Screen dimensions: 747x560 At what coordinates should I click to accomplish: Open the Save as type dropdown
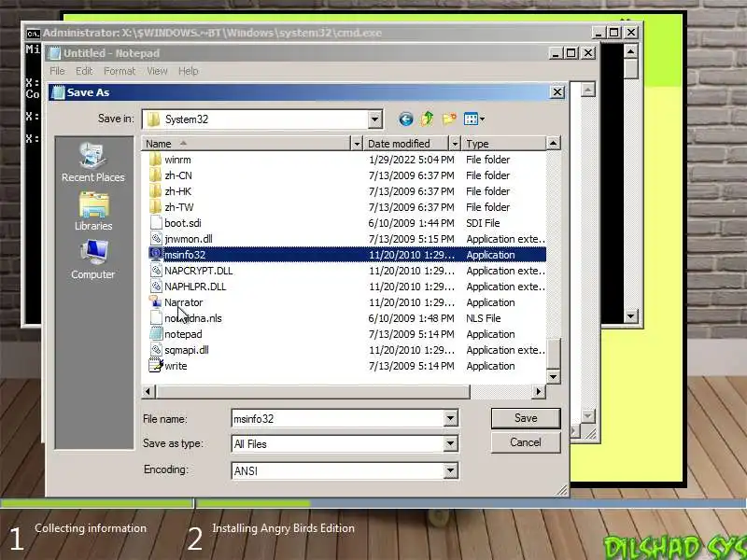(450, 444)
